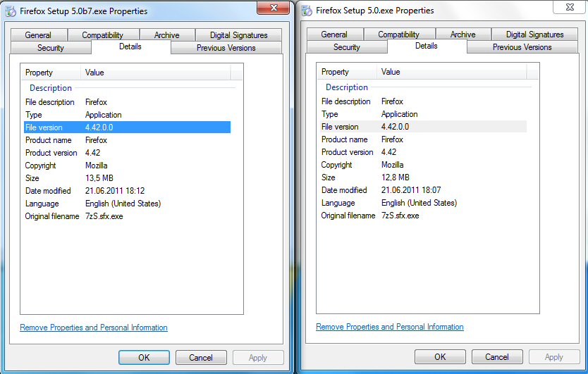
Task: Select Details tab in 5.0b7.exe Properties
Action: click(130, 46)
